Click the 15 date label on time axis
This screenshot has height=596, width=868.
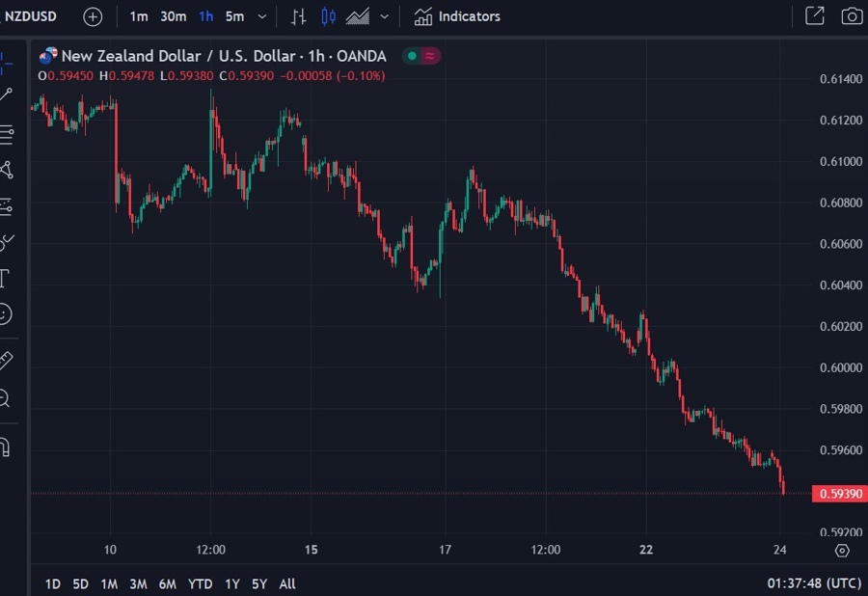pyautogui.click(x=312, y=550)
